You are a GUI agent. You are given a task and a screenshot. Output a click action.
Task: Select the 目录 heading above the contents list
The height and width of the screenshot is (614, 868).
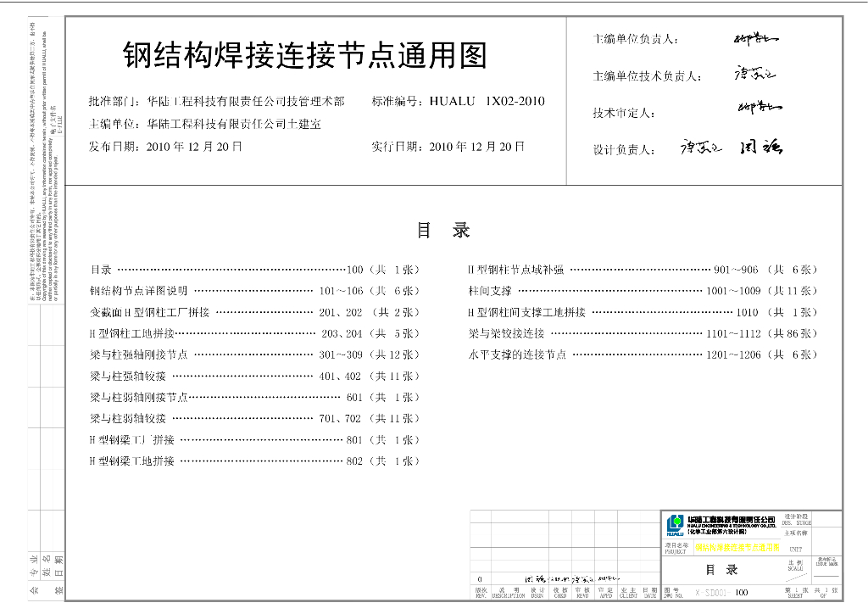[x=442, y=231]
